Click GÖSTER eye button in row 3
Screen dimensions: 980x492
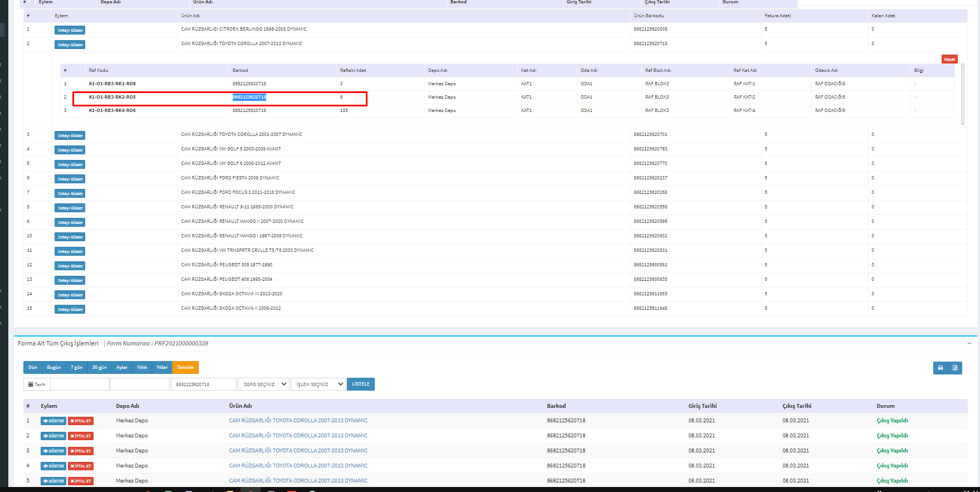point(53,451)
